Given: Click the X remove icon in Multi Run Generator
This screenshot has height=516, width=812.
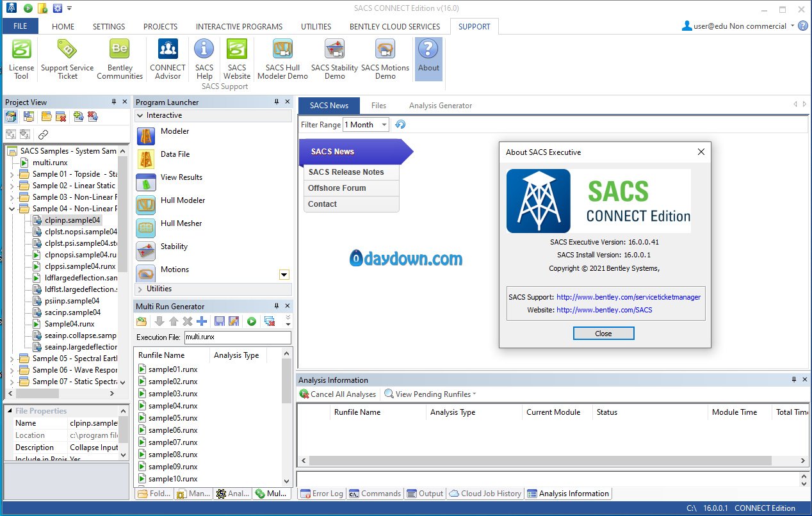Looking at the screenshot, I should 188,321.
